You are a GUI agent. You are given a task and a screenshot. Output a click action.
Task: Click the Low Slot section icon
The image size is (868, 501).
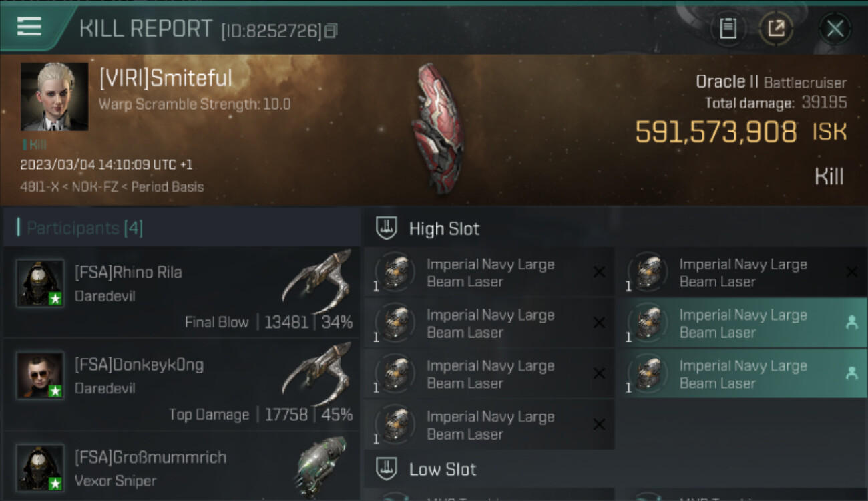(387, 469)
